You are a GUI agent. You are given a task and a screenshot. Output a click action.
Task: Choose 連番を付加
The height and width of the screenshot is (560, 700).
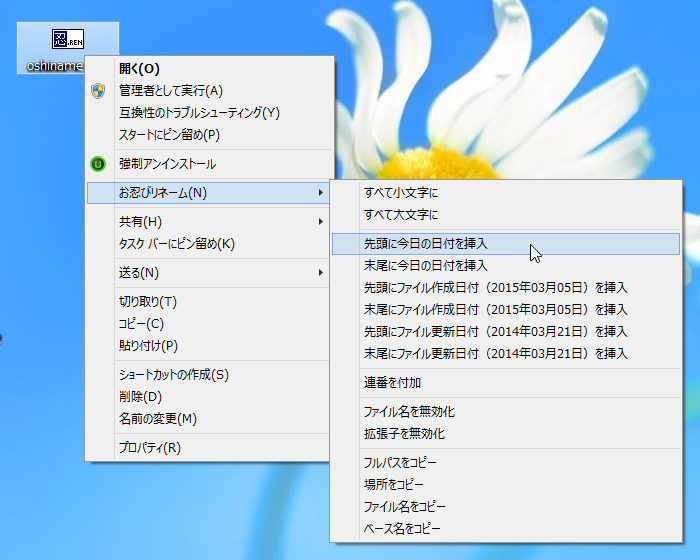tap(506, 383)
